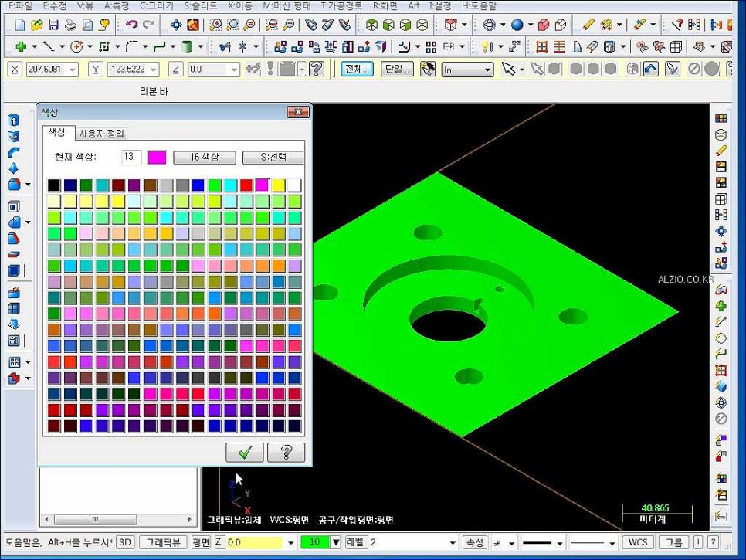Toggle the 3D mode button in status bar
746x560 pixels.
[125, 542]
